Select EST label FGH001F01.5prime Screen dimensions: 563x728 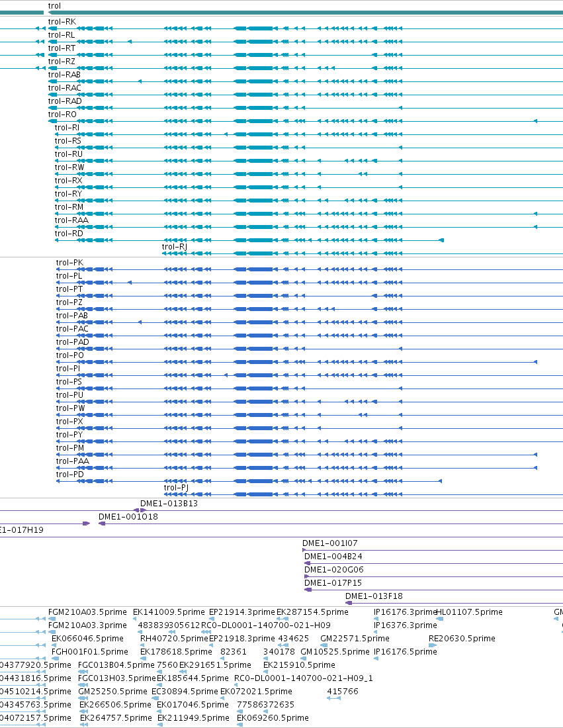point(89,652)
